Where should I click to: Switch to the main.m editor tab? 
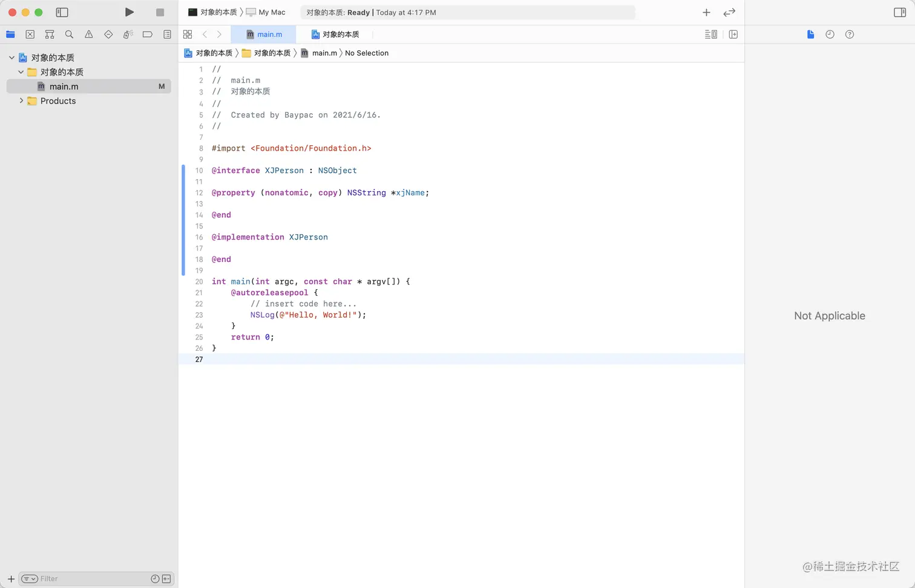(263, 34)
